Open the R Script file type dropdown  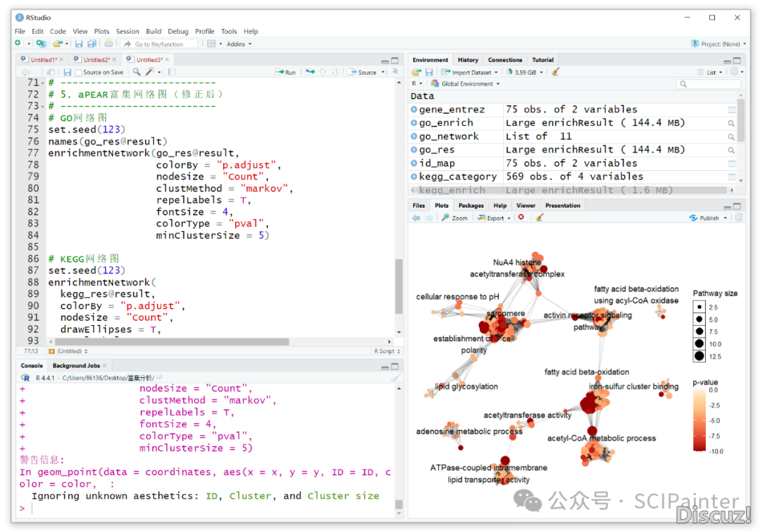coord(387,351)
